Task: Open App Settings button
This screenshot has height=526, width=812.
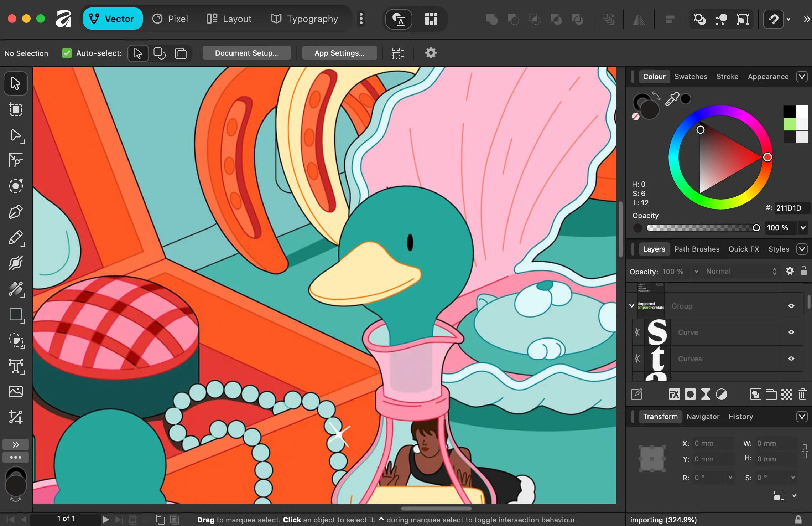Action: point(339,53)
